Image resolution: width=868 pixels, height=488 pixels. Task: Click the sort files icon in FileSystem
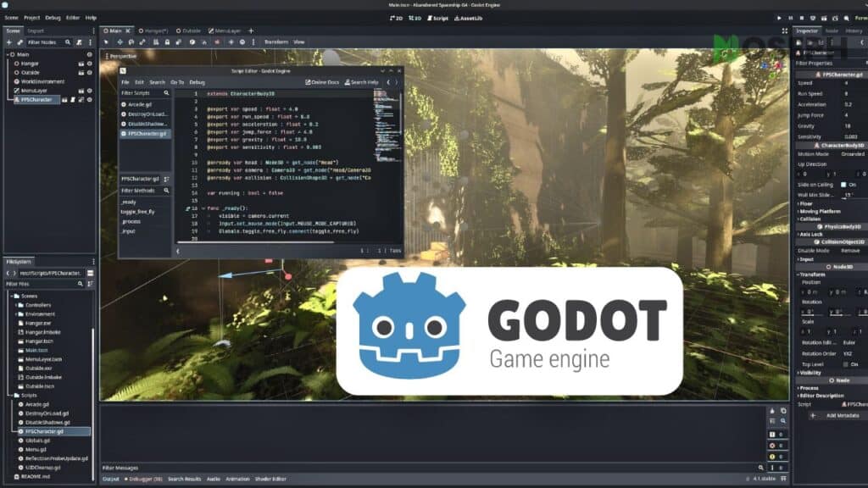coord(90,284)
